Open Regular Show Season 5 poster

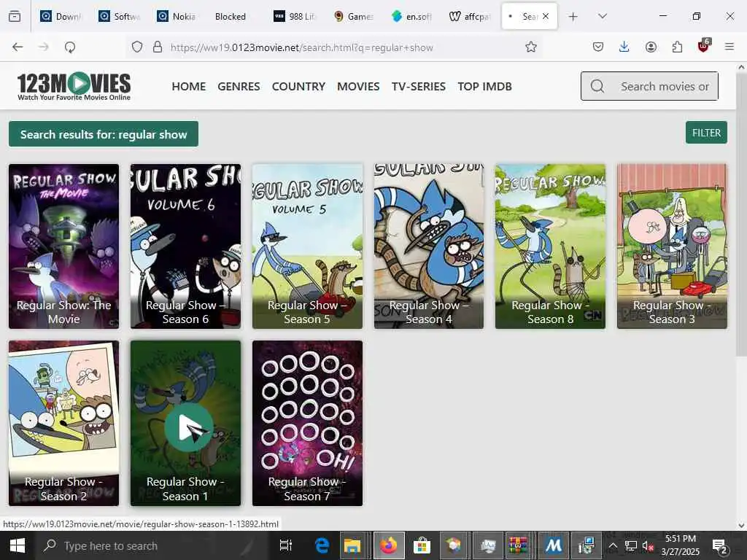(307, 246)
